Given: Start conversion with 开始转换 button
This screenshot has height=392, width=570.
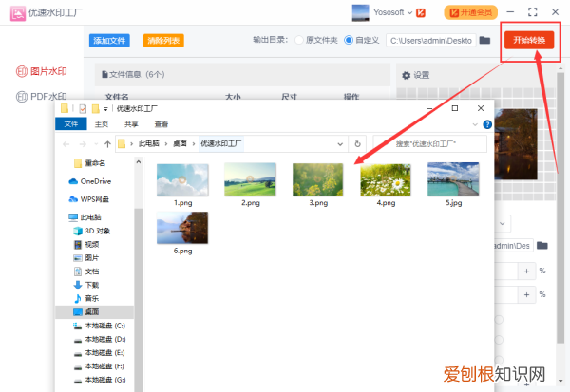Looking at the screenshot, I should tap(529, 40).
